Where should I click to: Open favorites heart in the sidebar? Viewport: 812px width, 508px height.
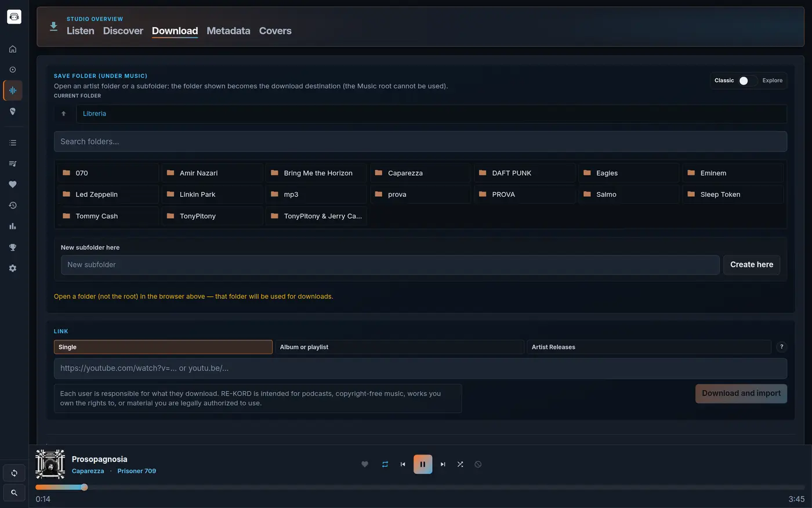tap(13, 185)
